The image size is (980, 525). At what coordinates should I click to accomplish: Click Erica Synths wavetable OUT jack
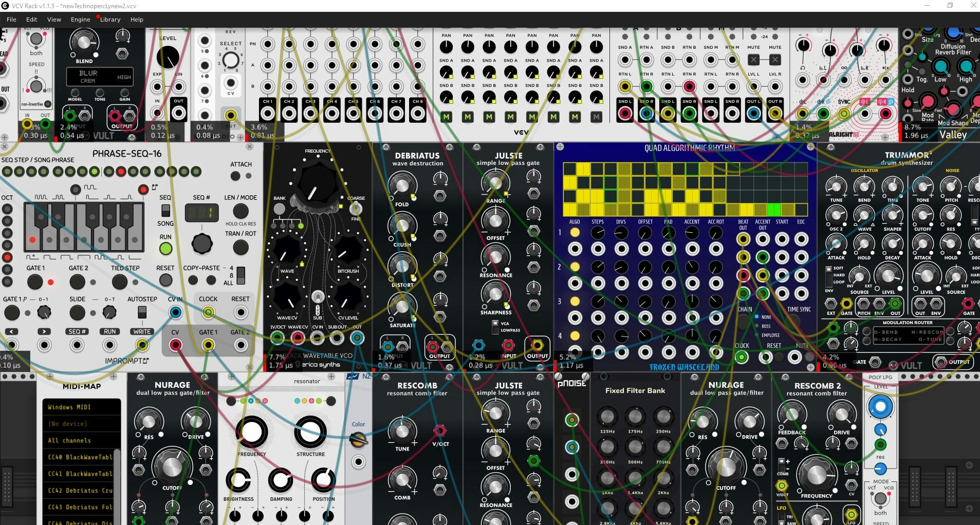point(357,338)
